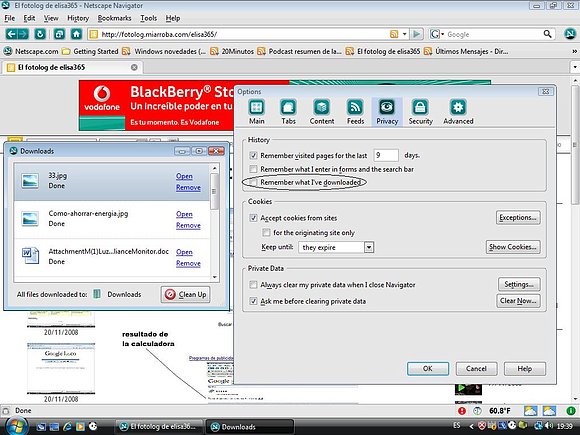This screenshot has width=580, height=435.
Task: Click the weather icon next to 60.8°F
Action: click(x=530, y=411)
